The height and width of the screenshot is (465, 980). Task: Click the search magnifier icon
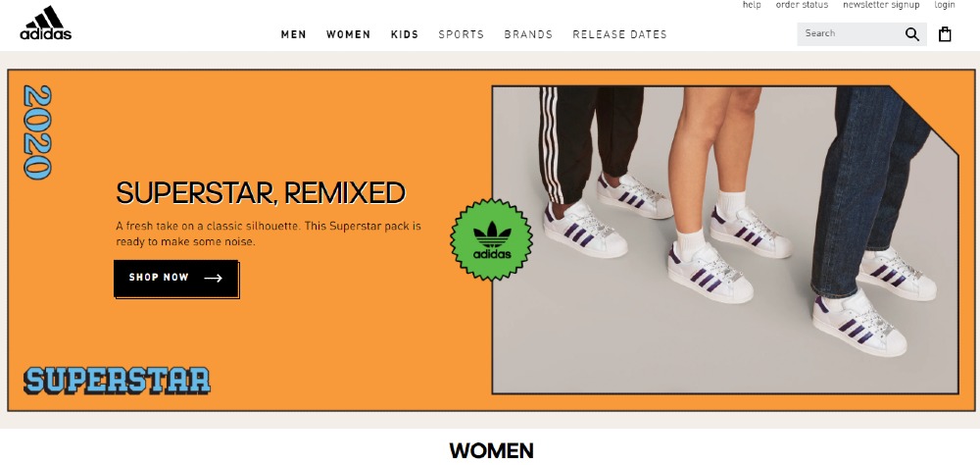pos(911,34)
